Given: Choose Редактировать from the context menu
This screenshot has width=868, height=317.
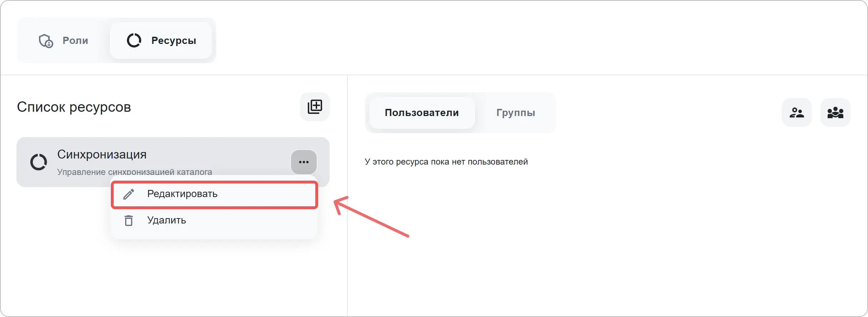Looking at the screenshot, I should click(214, 194).
